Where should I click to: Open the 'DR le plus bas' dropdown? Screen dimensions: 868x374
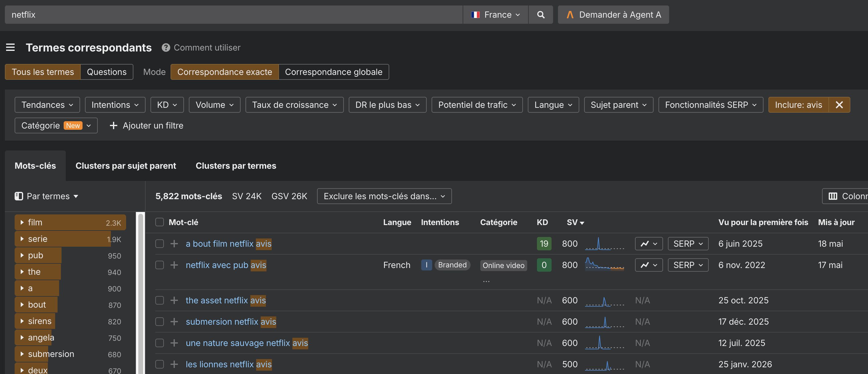click(x=387, y=105)
